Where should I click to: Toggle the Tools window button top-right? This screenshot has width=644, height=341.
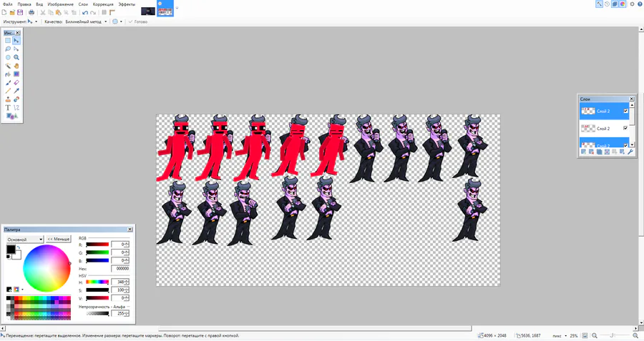[599, 4]
